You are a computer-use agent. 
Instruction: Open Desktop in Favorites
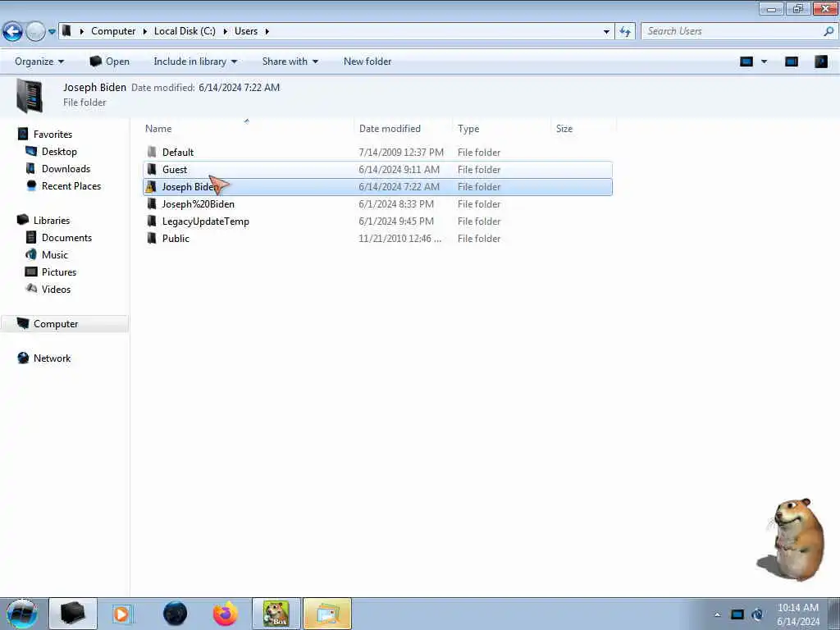(59, 152)
